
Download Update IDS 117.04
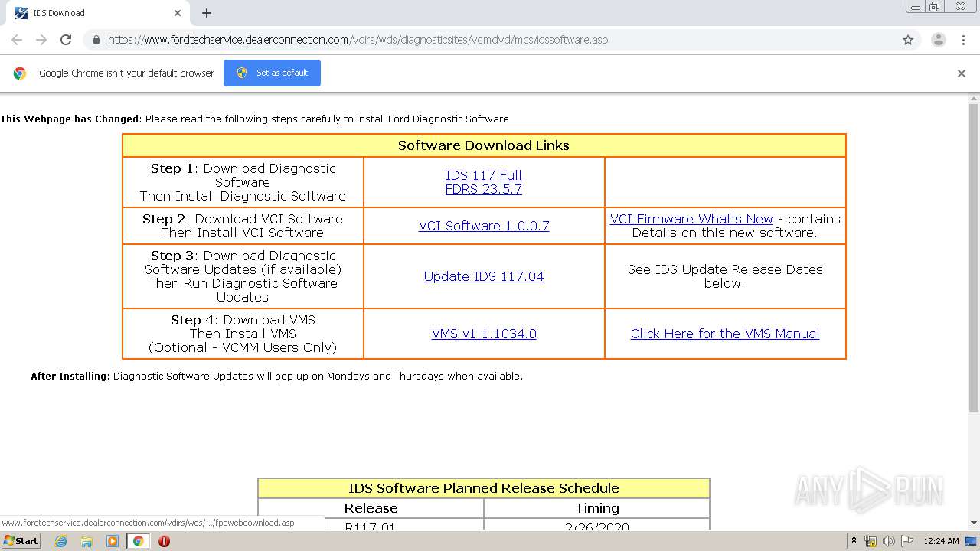pos(484,276)
